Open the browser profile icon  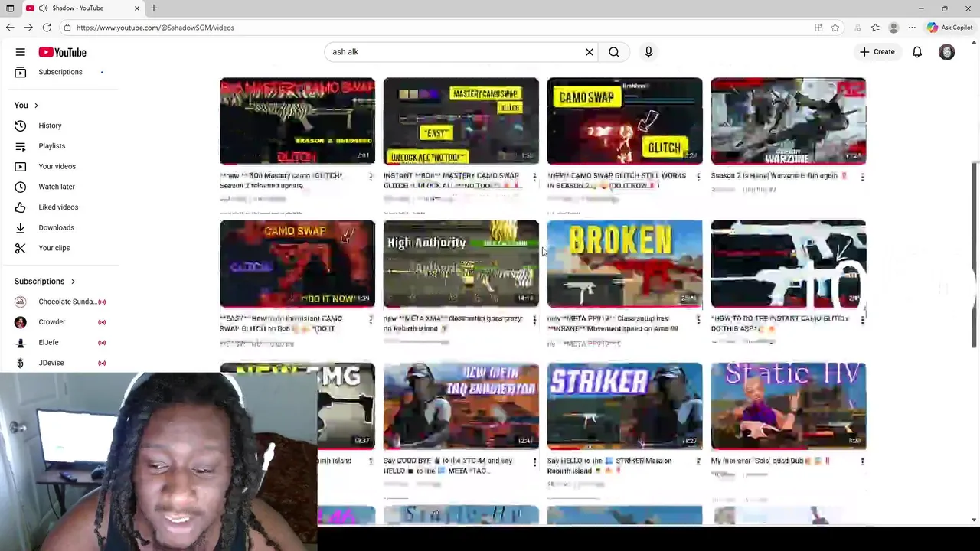tap(893, 28)
